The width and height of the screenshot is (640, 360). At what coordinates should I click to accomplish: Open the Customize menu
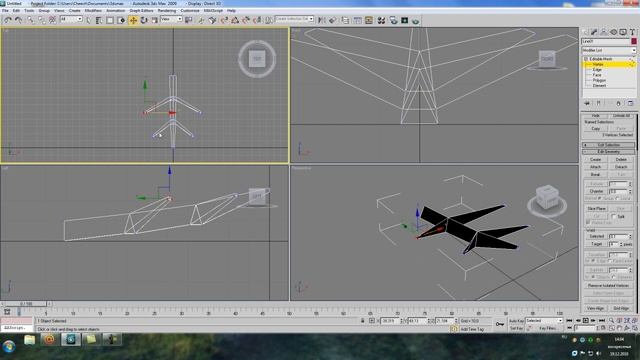(190, 10)
